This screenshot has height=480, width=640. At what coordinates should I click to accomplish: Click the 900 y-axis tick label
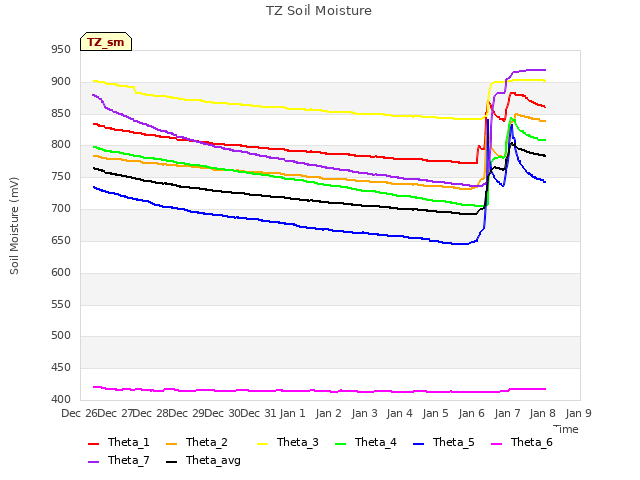coord(61,82)
